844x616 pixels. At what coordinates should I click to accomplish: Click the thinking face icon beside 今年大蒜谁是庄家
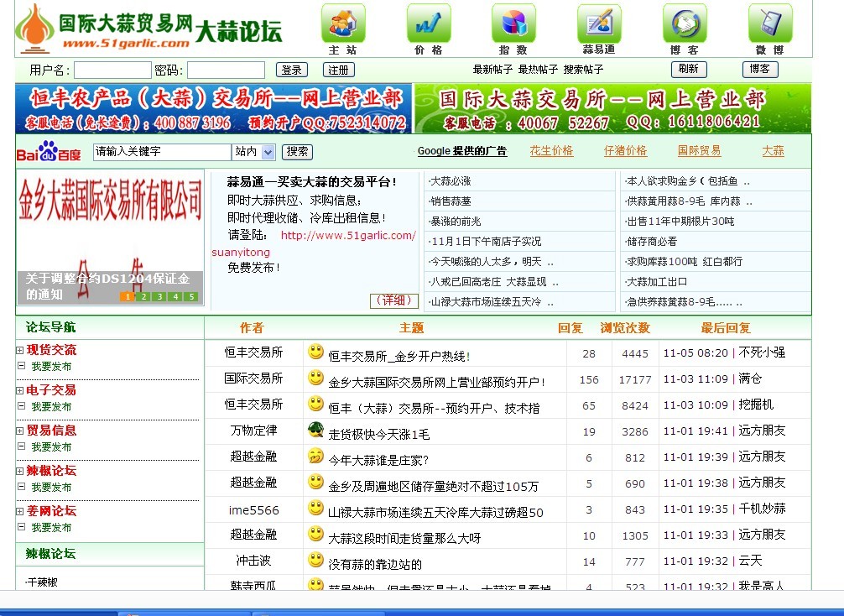click(x=315, y=456)
